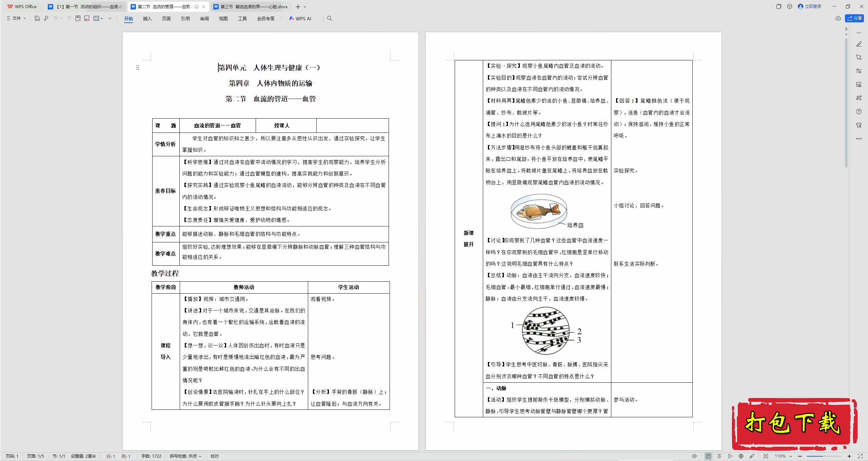Open the search magnifier icon

[330, 18]
